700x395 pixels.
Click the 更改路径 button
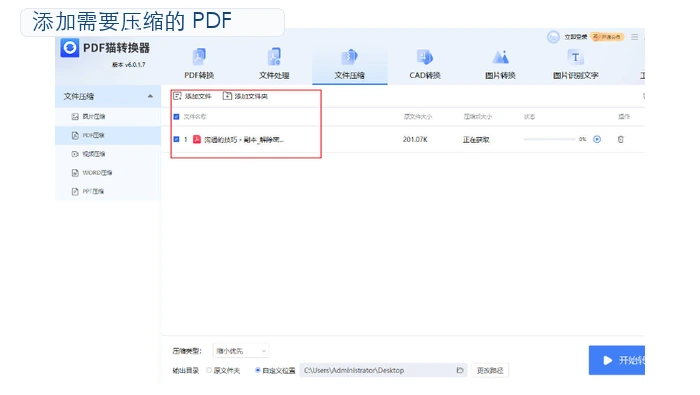tap(490, 370)
